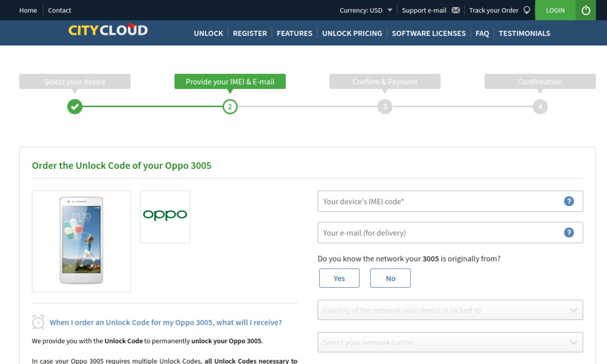
Task: Open the Currency USD dropdown
Action: point(366,10)
